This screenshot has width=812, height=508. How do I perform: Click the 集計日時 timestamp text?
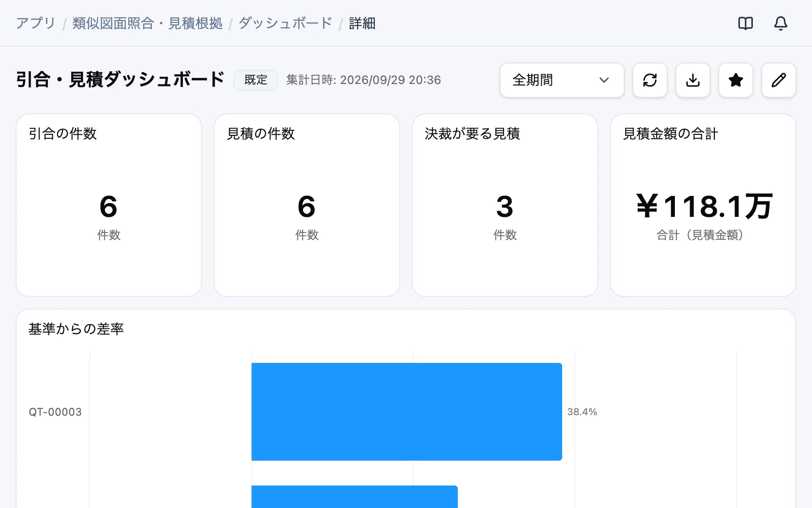pyautogui.click(x=364, y=80)
